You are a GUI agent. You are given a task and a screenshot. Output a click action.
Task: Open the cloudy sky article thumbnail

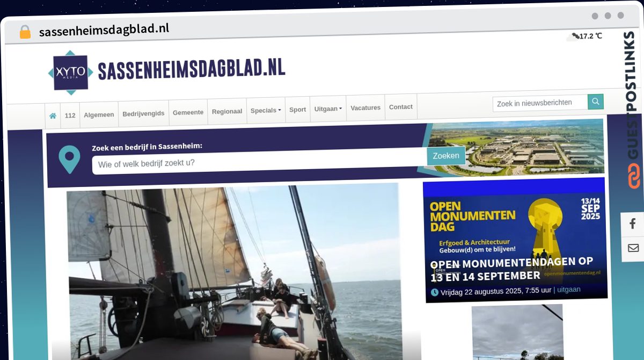(x=518, y=332)
